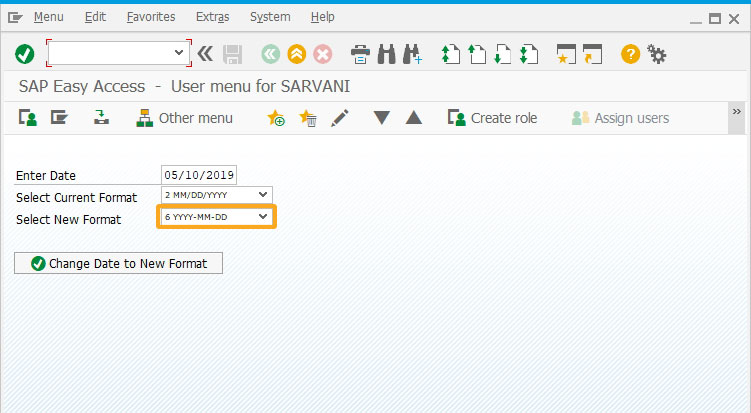
Task: Click the Create New Session icon
Action: click(566, 54)
